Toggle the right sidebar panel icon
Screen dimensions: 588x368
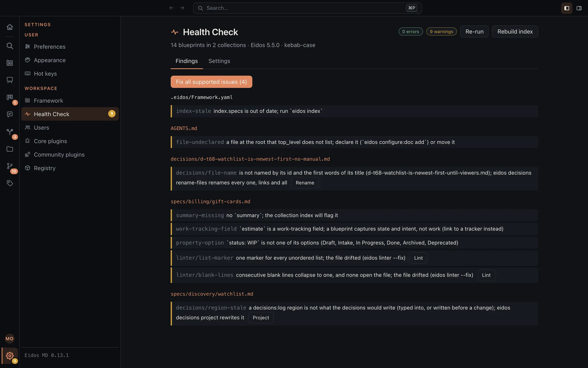point(579,8)
